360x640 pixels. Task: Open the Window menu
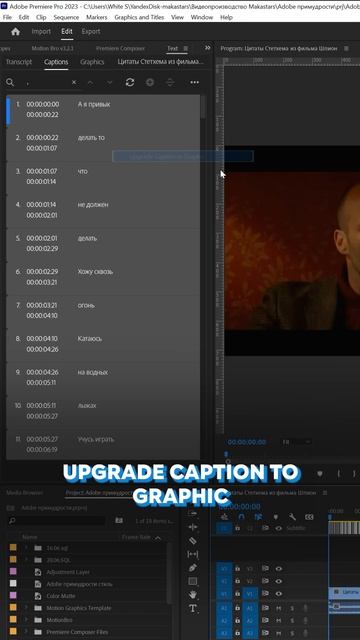(202, 17)
